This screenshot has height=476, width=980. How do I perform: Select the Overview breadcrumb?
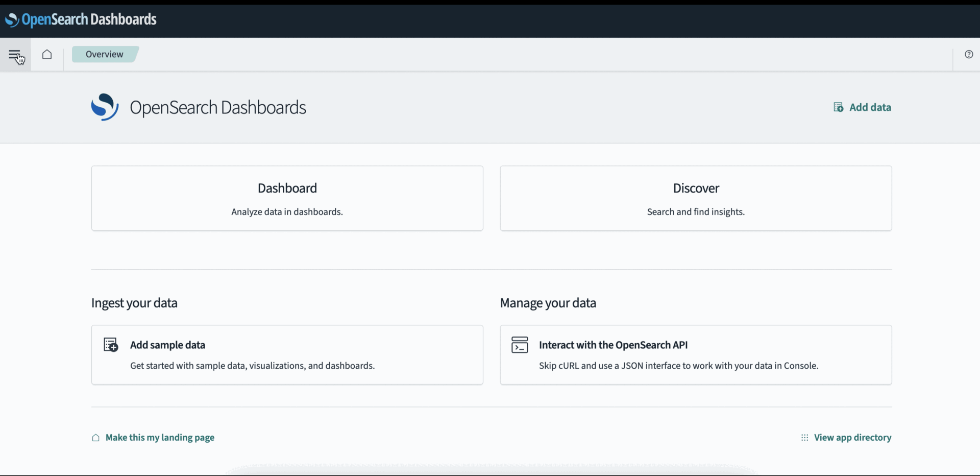click(x=105, y=54)
